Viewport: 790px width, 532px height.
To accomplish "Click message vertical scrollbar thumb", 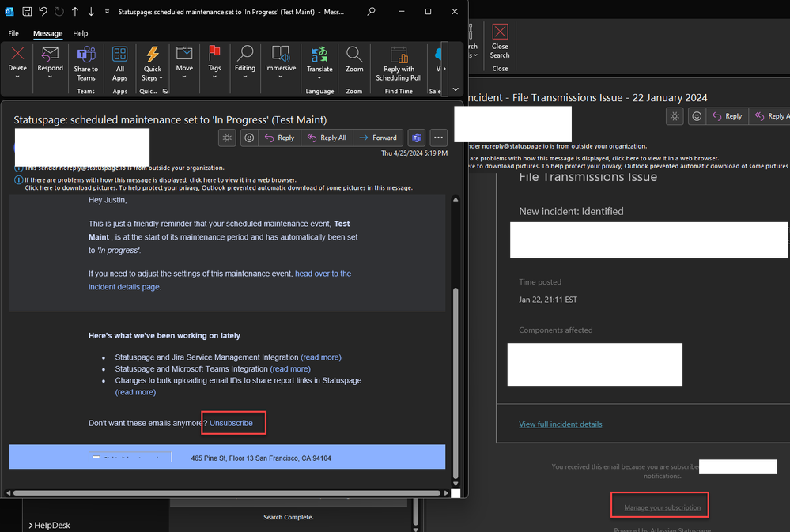I will [x=455, y=383].
